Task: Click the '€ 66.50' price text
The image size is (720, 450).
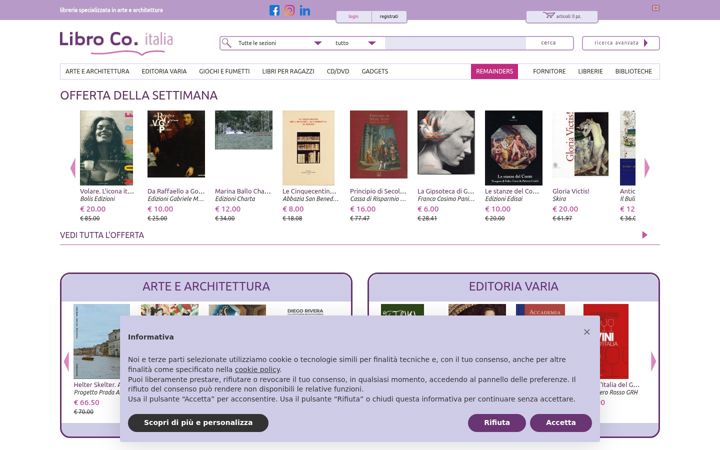Action: coord(86,403)
